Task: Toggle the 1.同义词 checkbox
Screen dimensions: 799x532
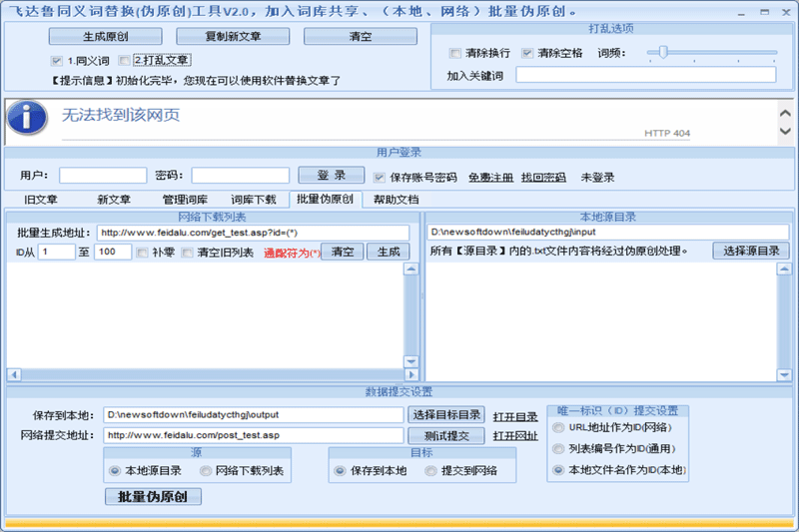Action: click(x=57, y=61)
